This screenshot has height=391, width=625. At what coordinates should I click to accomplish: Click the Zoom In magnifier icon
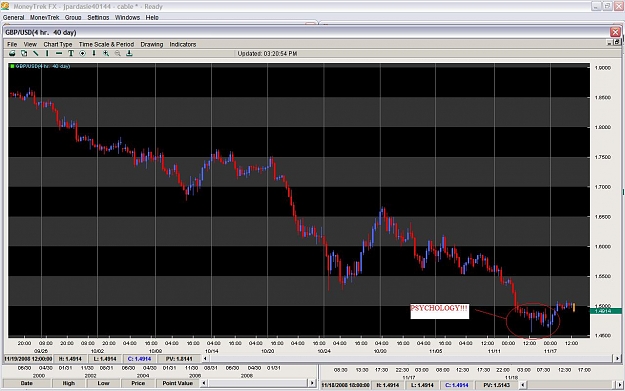tap(106, 53)
